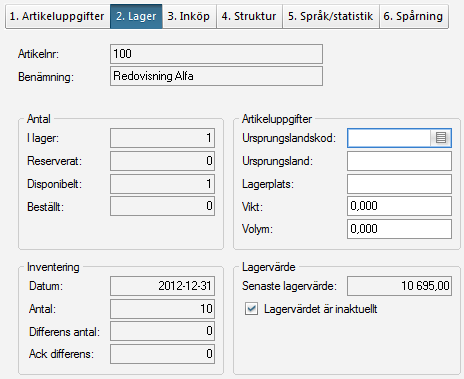The width and height of the screenshot is (464, 379).
Task: Open the 5. Språk/statistik tab
Action: pyautogui.click(x=331, y=16)
